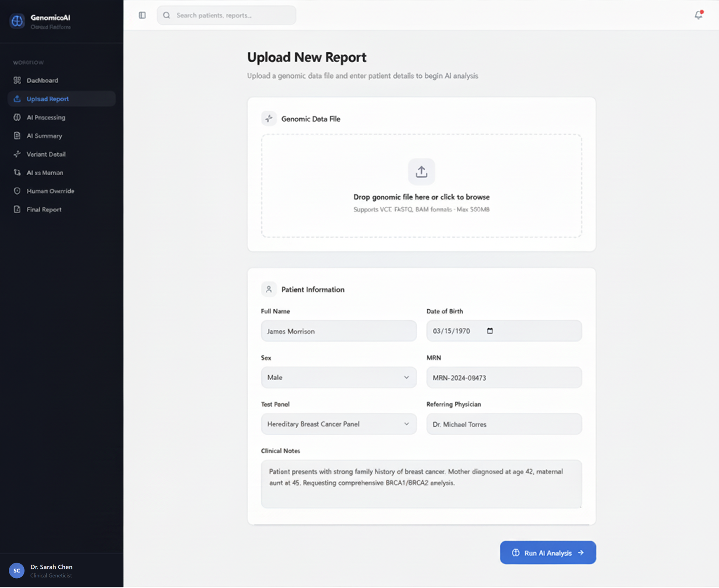The height and width of the screenshot is (588, 719).
Task: Click arrow icon on Run AI Analysis
Action: 581,552
